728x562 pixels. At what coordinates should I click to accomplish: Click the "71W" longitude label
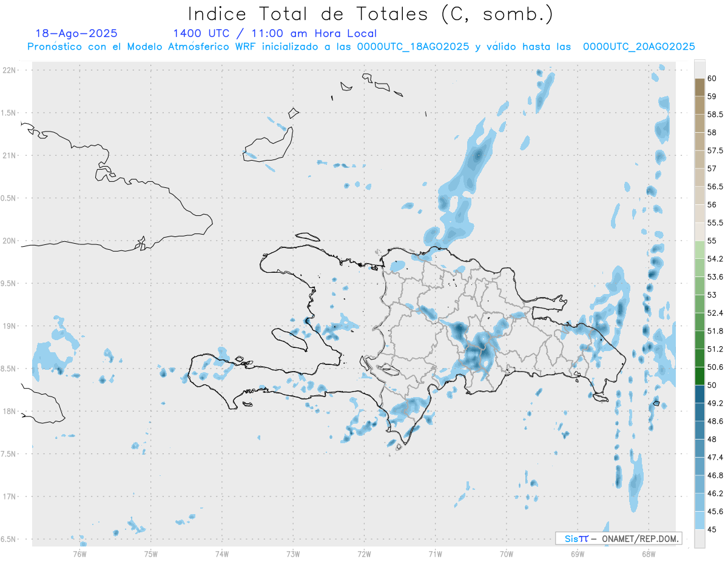coord(435,554)
